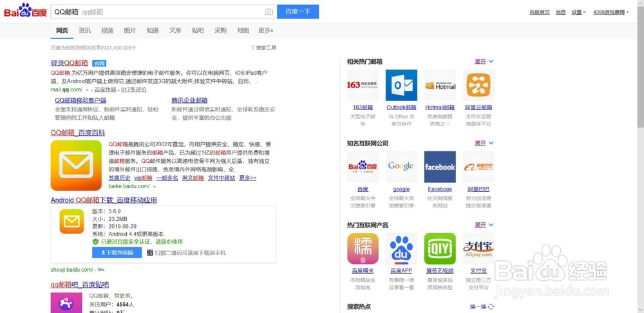
Task: Open the vip邮箱 baike sublink
Action: click(x=144, y=178)
